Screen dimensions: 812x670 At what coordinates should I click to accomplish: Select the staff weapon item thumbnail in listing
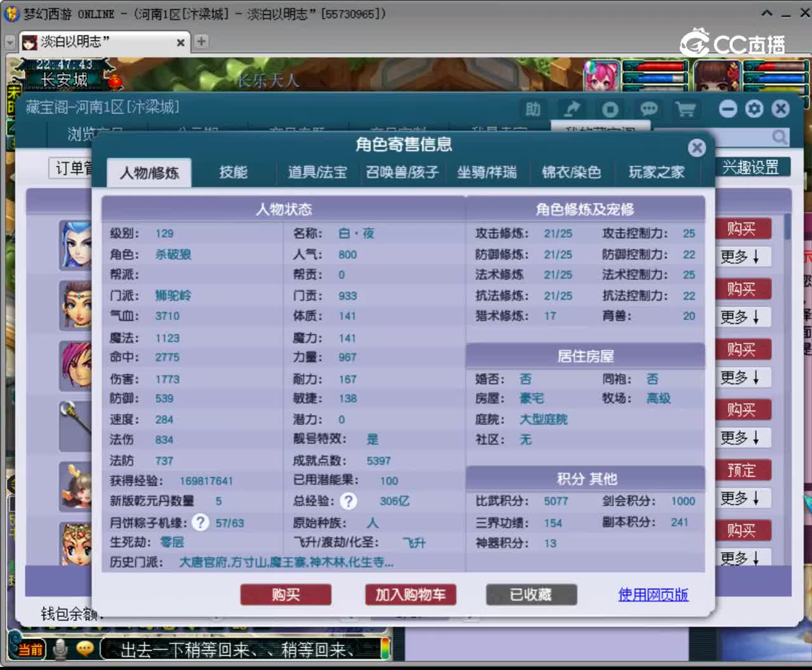[x=75, y=426]
